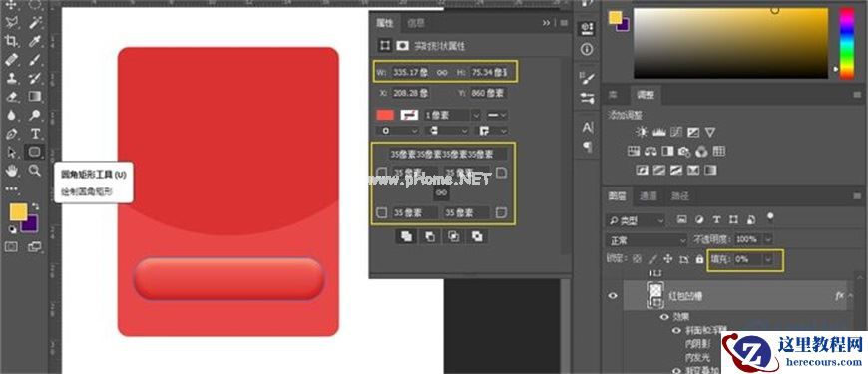The height and width of the screenshot is (374, 868).
Task: Switch to the 通道 Channels tab
Action: click(649, 195)
